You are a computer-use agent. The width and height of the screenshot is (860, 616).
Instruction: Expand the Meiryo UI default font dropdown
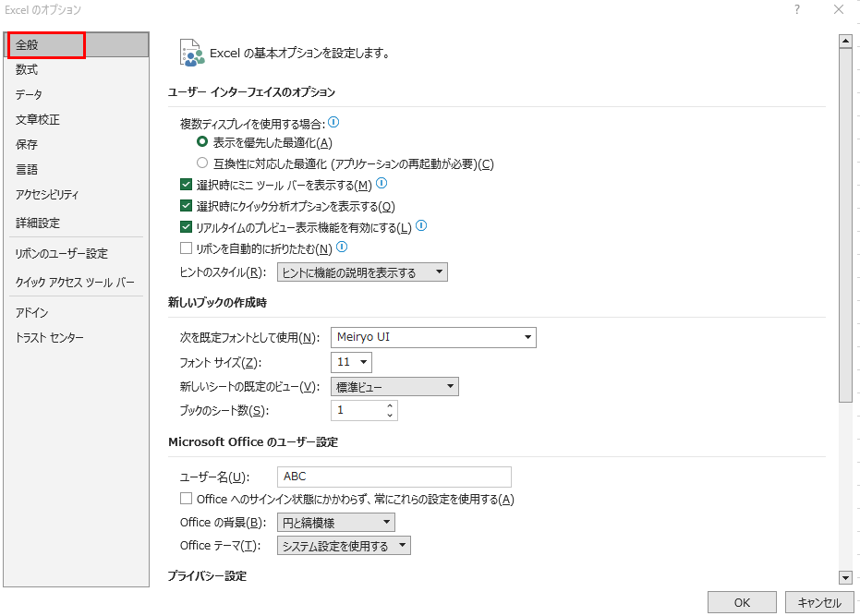433,337
